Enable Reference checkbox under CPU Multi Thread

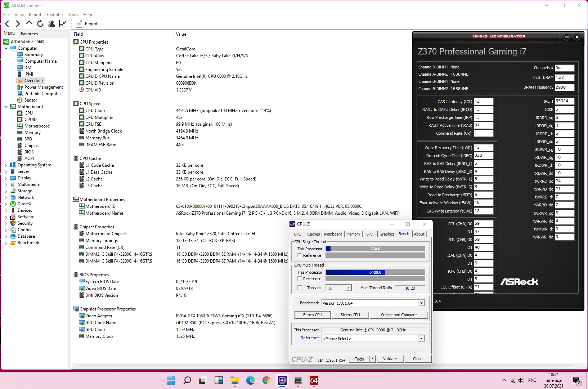coord(300,279)
